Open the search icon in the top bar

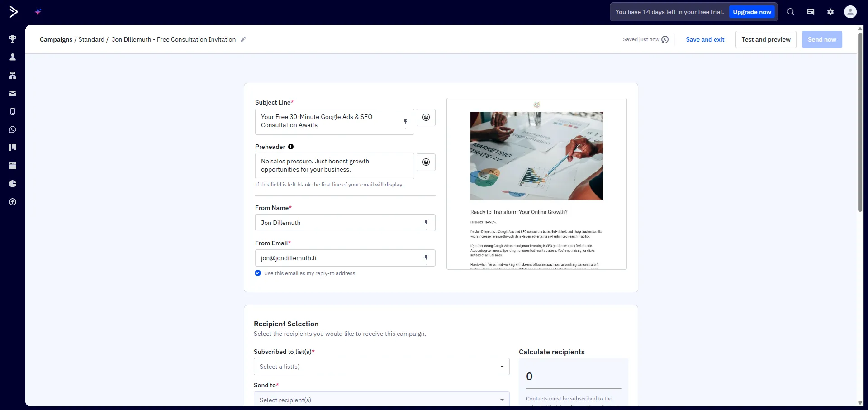tap(790, 11)
